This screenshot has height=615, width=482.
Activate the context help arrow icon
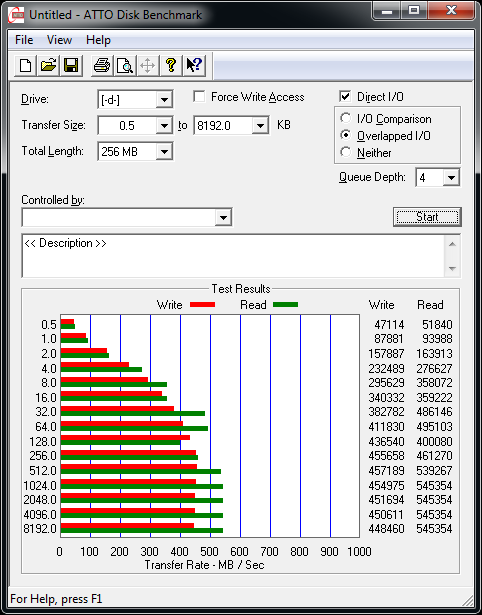point(194,66)
